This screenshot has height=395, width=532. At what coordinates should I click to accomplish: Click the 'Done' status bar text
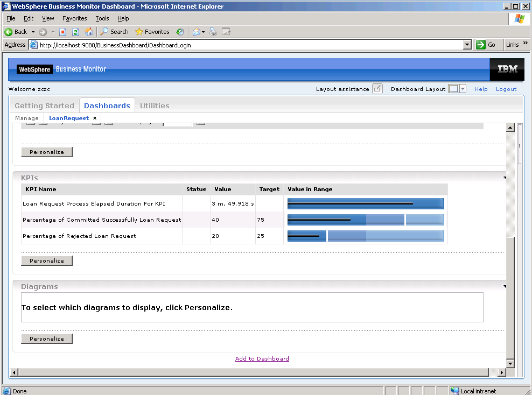[20, 391]
